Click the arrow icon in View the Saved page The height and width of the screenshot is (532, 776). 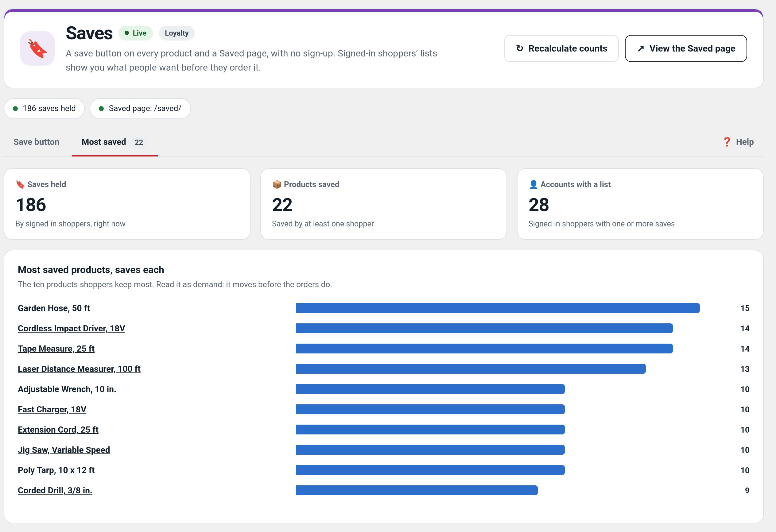640,48
